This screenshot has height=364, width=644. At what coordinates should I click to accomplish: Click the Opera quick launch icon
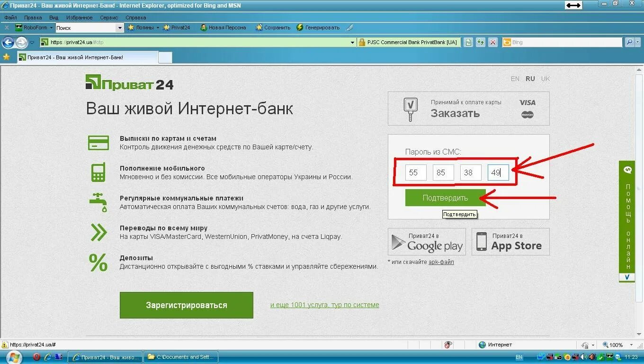36,357
